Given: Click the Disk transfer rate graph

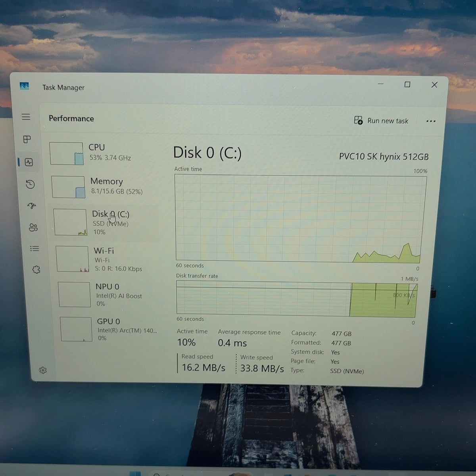Looking at the screenshot, I should [x=297, y=299].
